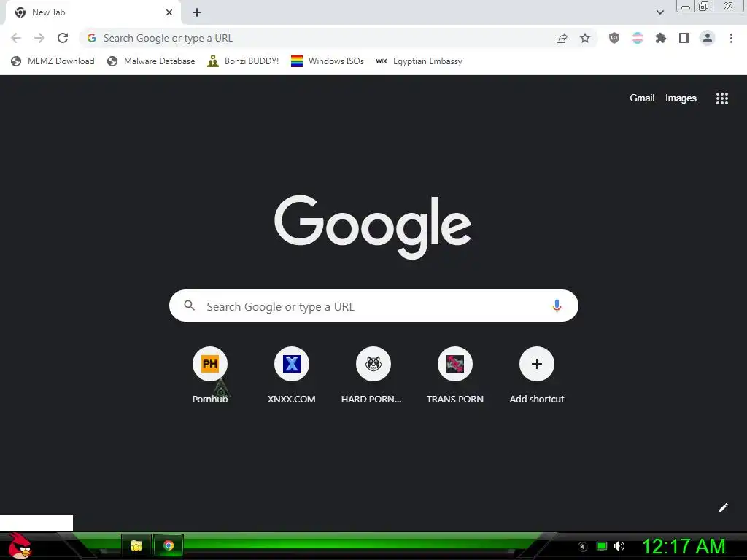Start voice search with microphone
The height and width of the screenshot is (560, 747).
point(557,306)
